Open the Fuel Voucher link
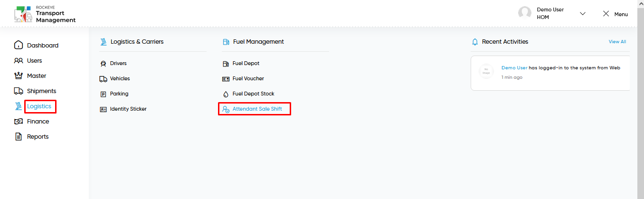This screenshot has width=644, height=199. point(248,79)
